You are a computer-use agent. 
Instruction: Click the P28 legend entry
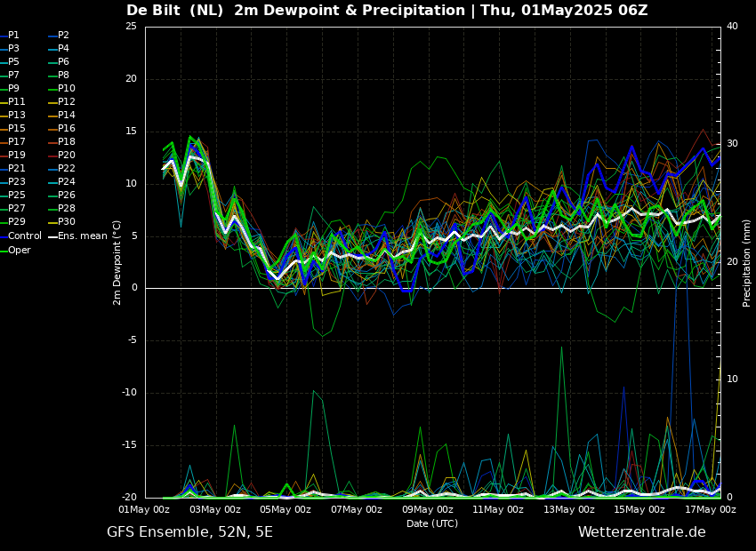tap(61, 209)
